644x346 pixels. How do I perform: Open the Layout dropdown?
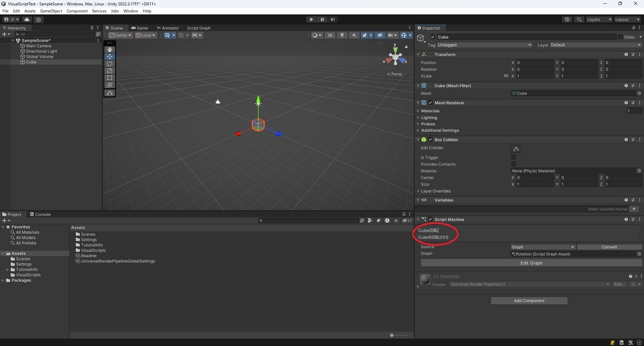(627, 19)
